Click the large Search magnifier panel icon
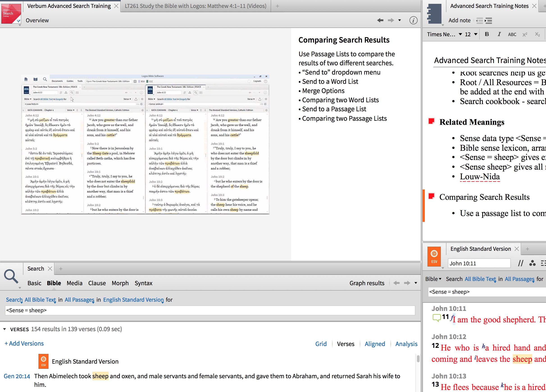 pyautogui.click(x=11, y=276)
